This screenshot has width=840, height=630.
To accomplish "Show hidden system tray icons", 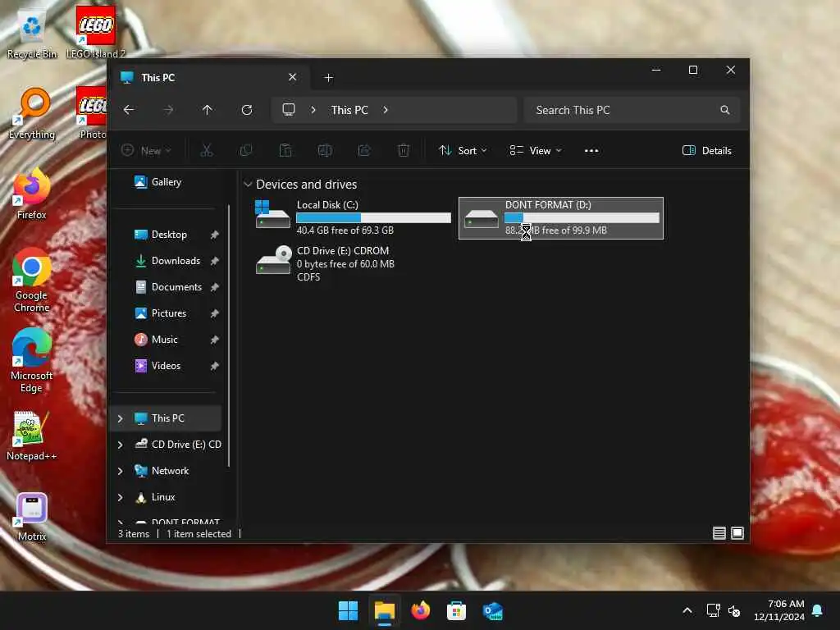I will (x=687, y=610).
